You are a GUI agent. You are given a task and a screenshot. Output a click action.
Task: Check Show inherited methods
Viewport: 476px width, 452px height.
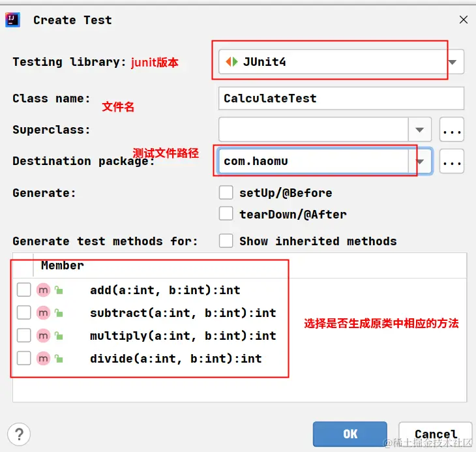(226, 241)
